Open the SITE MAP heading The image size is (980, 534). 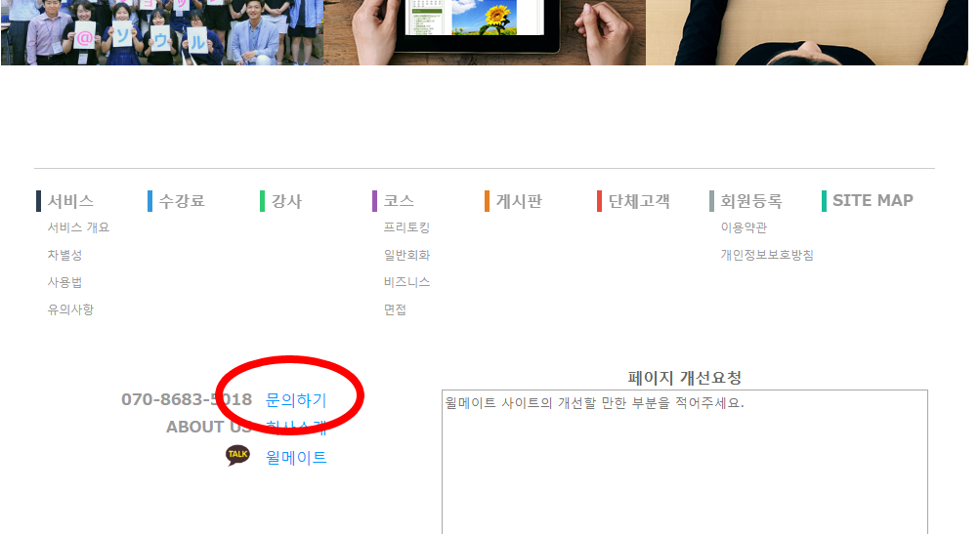coord(873,200)
